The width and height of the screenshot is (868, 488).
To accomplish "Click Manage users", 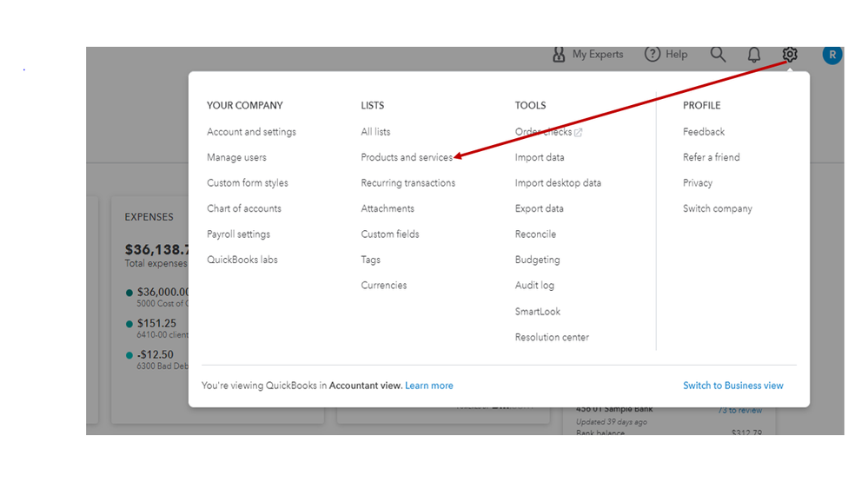I will 236,157.
